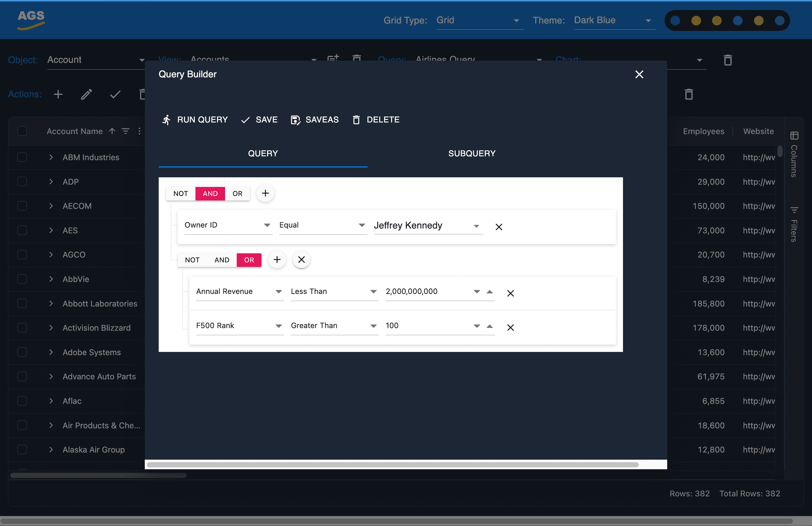Open the Greater Than operator dropdown

click(x=334, y=326)
